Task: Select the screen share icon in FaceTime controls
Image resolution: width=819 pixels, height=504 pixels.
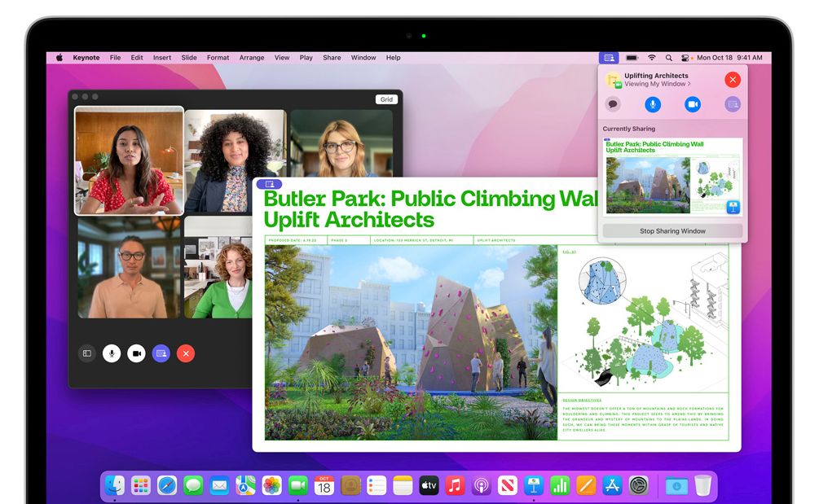Action: 161,353
